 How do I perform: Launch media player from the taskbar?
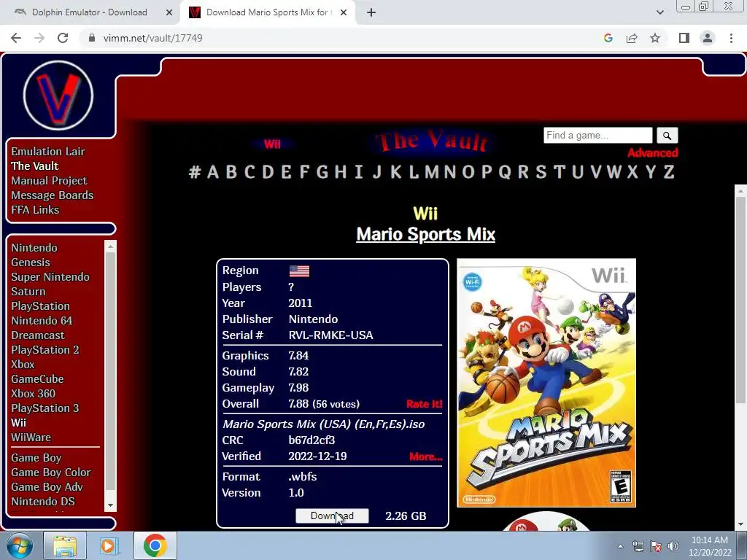(109, 545)
